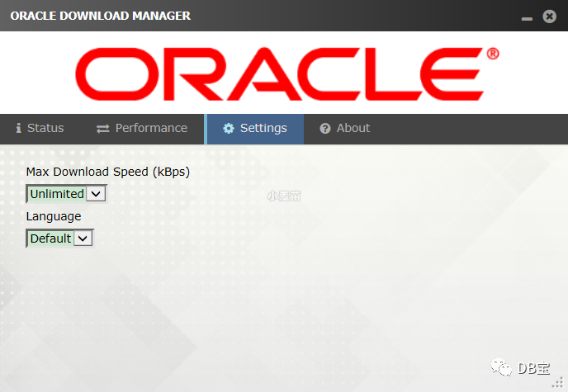This screenshot has width=568, height=392.
Task: Switch to the Status tab
Action: 40,129
